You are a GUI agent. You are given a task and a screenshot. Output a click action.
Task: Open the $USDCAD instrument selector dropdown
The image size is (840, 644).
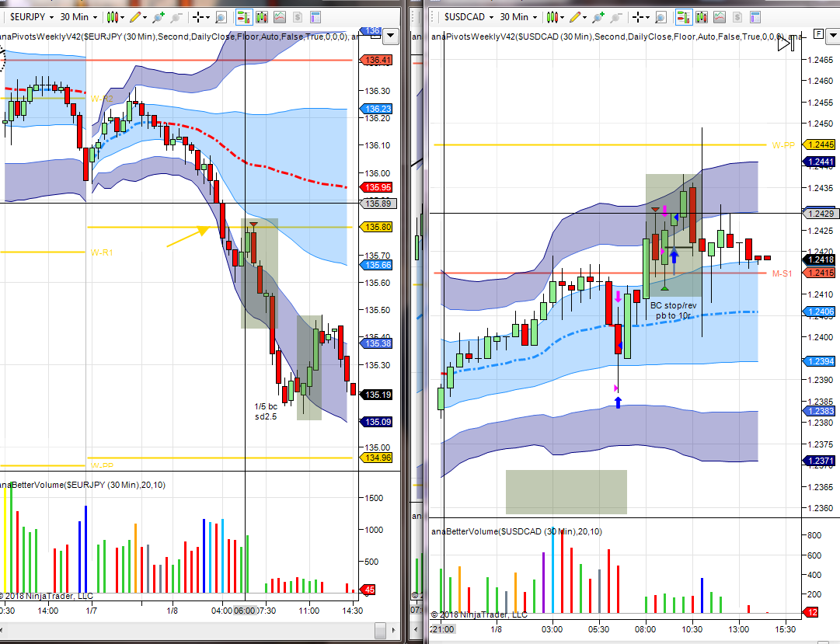click(x=469, y=17)
